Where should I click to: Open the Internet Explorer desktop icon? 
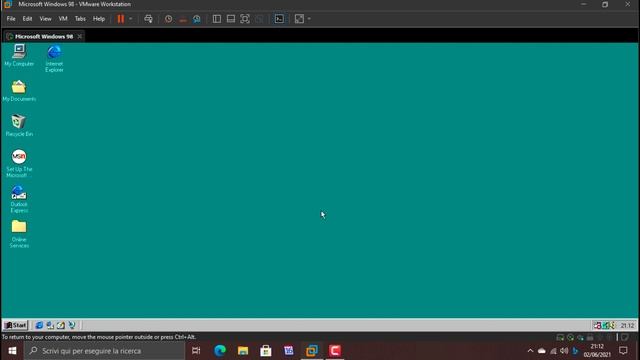pyautogui.click(x=54, y=58)
